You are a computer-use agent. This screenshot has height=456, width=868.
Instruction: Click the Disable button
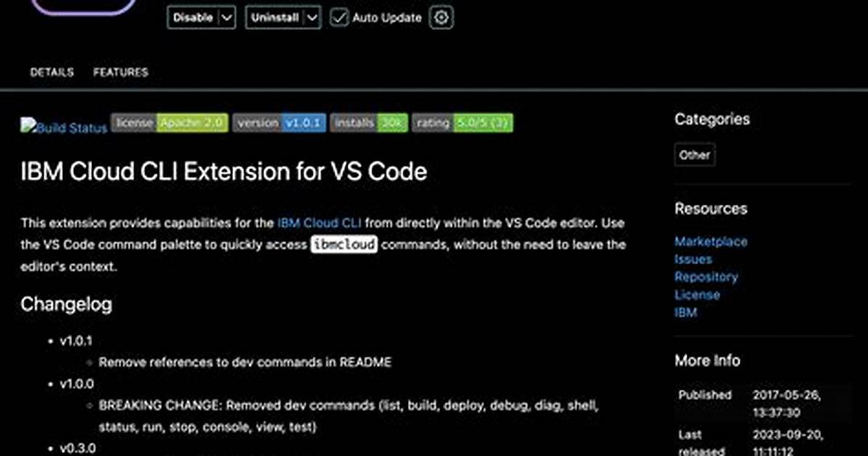coord(192,17)
